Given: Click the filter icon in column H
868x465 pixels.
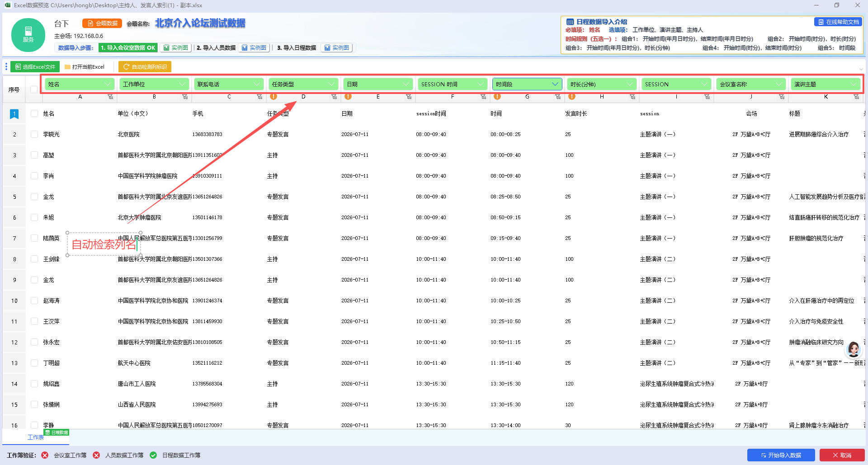Looking at the screenshot, I should (x=632, y=97).
